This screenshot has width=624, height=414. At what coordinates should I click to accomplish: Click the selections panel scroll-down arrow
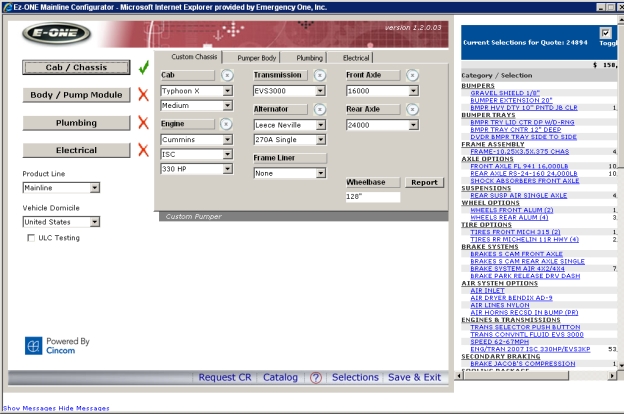tap(621, 364)
